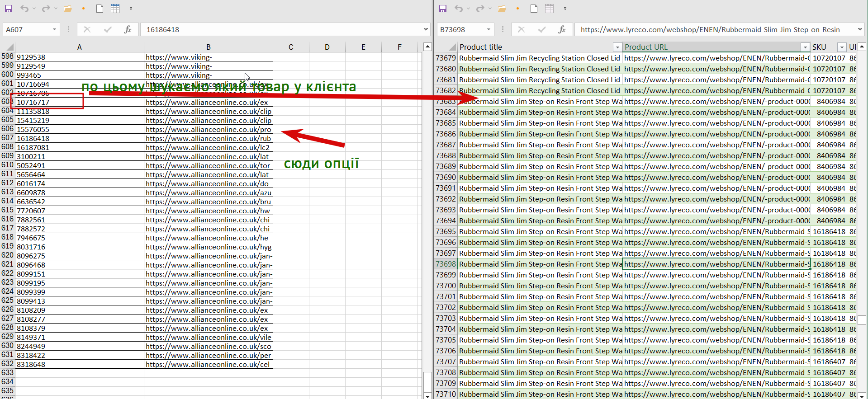Select SKU 16186407 cell in row 73707
This screenshot has height=399, width=868.
[829, 361]
